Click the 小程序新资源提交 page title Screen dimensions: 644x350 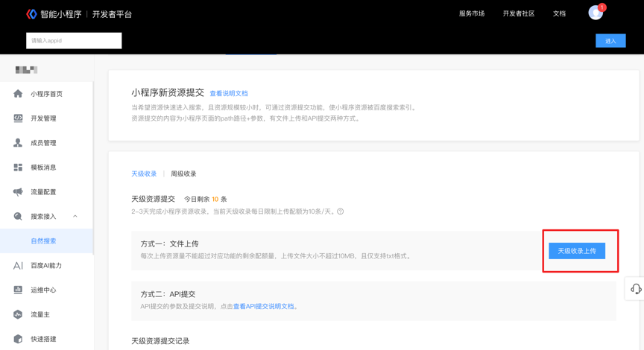click(x=168, y=93)
